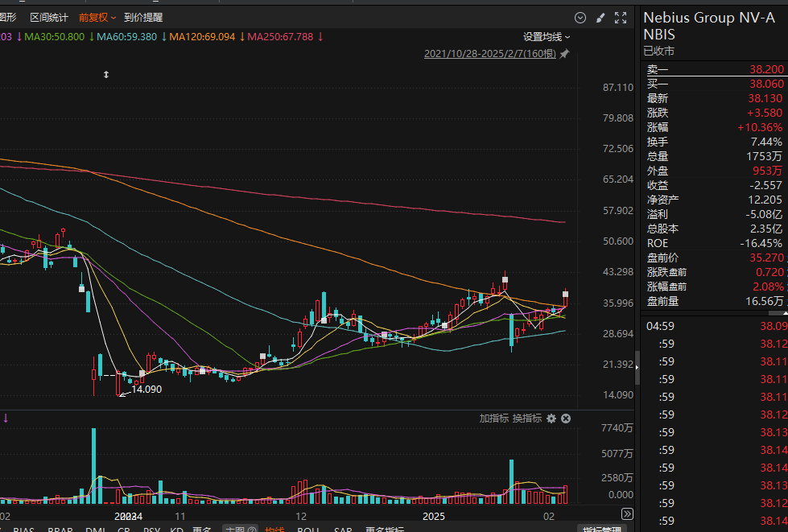Viewport: 788px width, 532px height.
Task: Open the 区间统计 range statistics tab
Action: (x=49, y=17)
